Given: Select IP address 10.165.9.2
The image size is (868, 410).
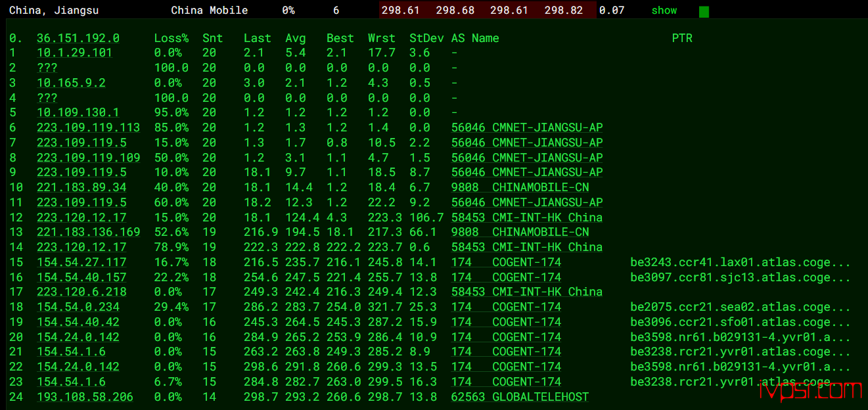Looking at the screenshot, I should 71,83.
